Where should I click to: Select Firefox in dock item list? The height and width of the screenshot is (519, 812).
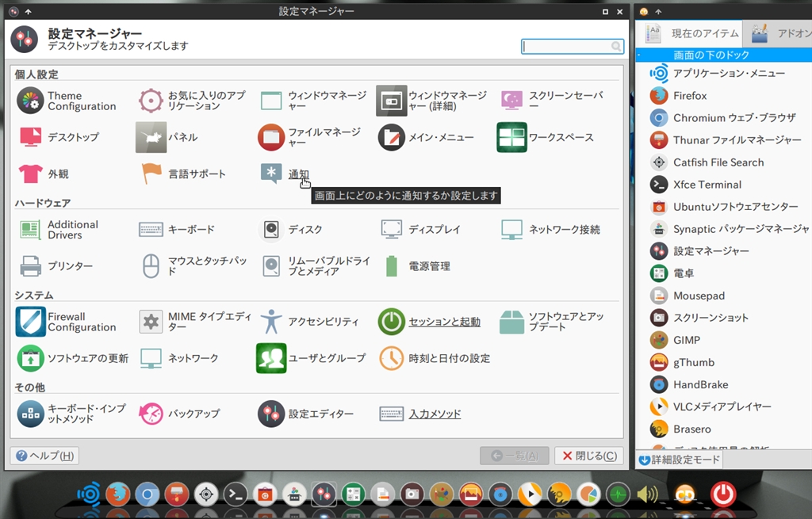[724, 96]
